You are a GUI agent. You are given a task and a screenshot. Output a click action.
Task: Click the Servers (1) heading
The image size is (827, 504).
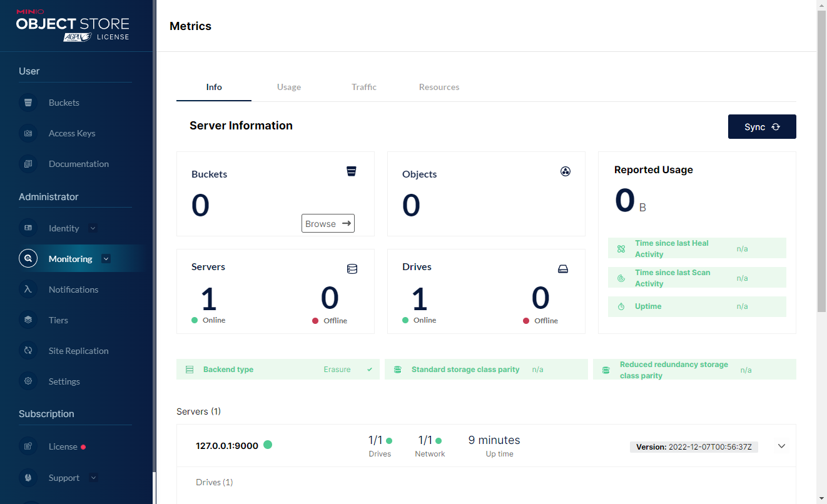click(x=198, y=411)
